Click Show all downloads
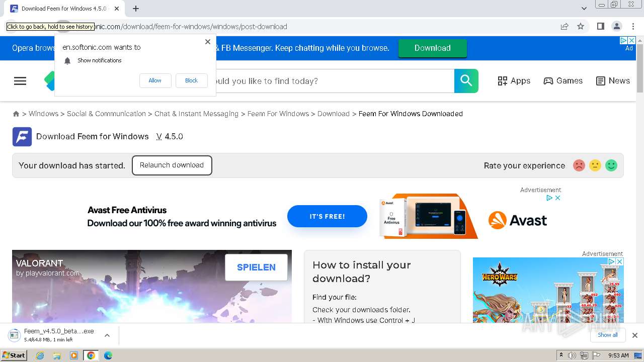The width and height of the screenshot is (644, 362). tap(608, 335)
